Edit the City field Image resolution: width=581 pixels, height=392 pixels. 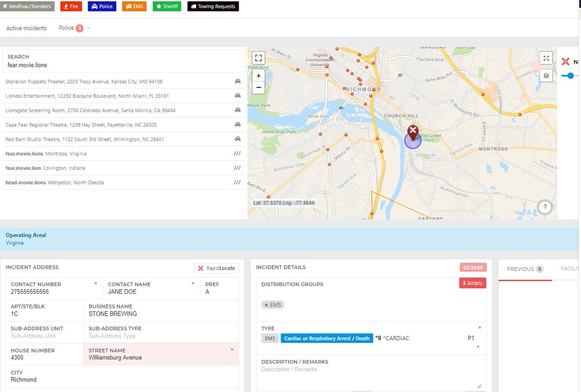pos(122,377)
